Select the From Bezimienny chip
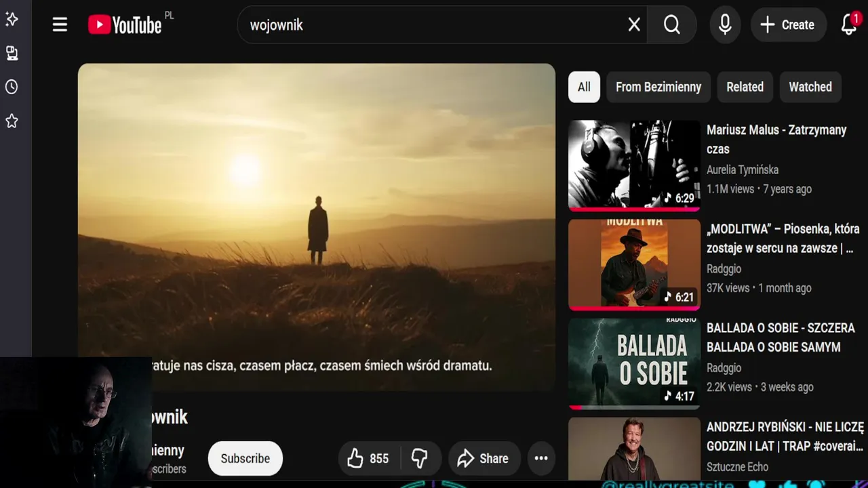This screenshot has height=488, width=868. [658, 87]
